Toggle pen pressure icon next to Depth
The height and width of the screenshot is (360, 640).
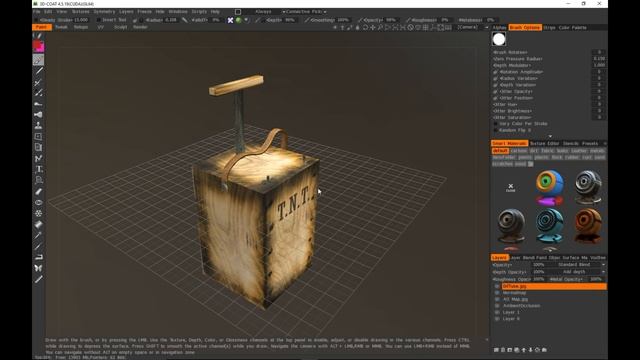258,20
